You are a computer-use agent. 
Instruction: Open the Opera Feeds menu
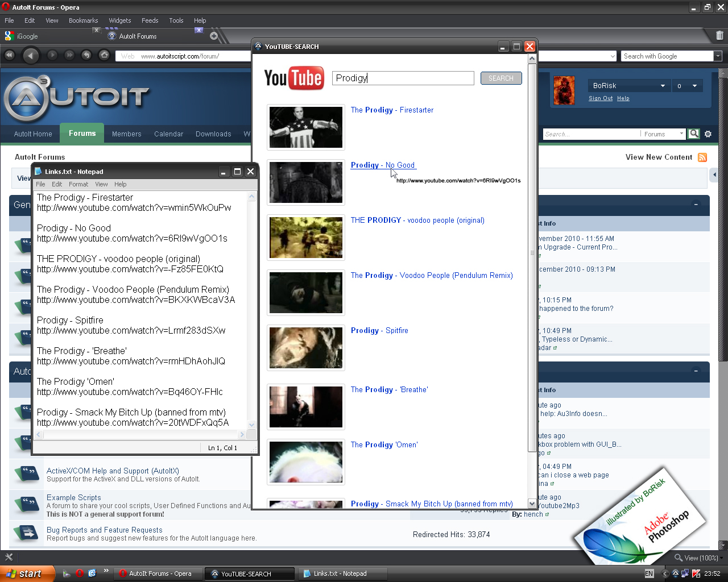pos(150,20)
